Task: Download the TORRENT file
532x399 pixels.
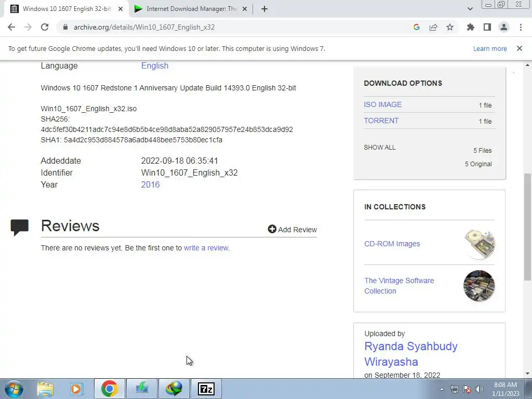Action: click(x=381, y=121)
